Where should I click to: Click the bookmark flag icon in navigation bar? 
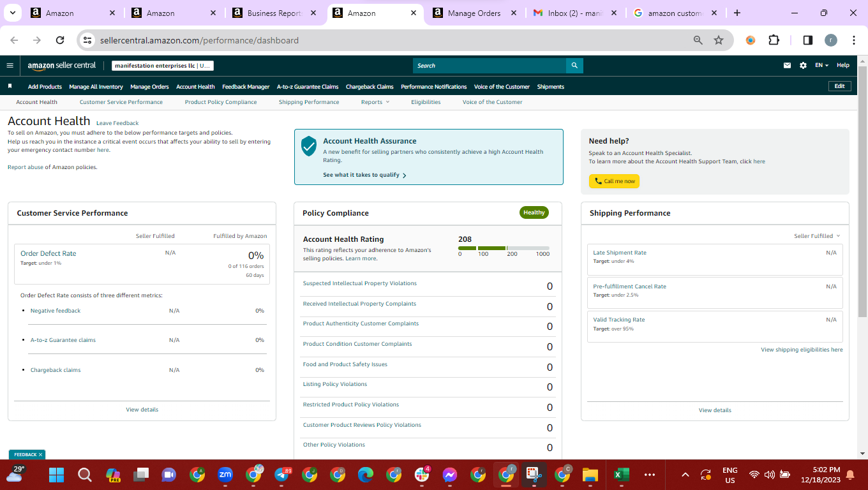coord(10,86)
